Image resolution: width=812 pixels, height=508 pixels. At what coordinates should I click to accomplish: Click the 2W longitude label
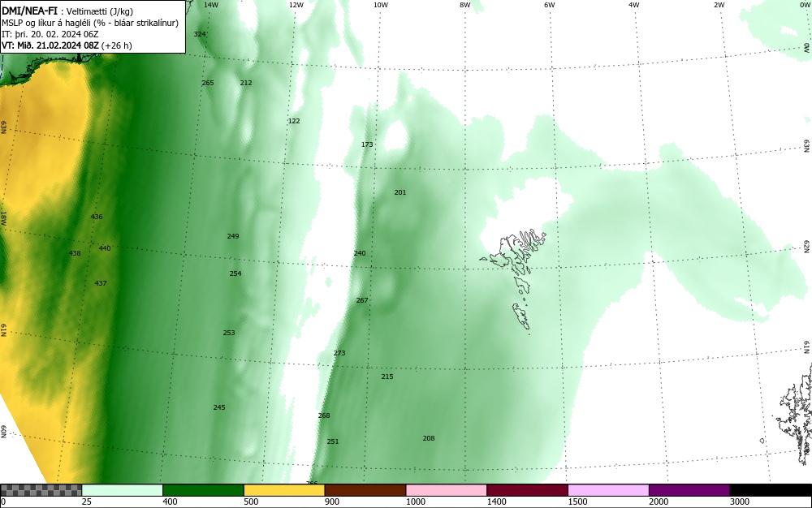(719, 5)
